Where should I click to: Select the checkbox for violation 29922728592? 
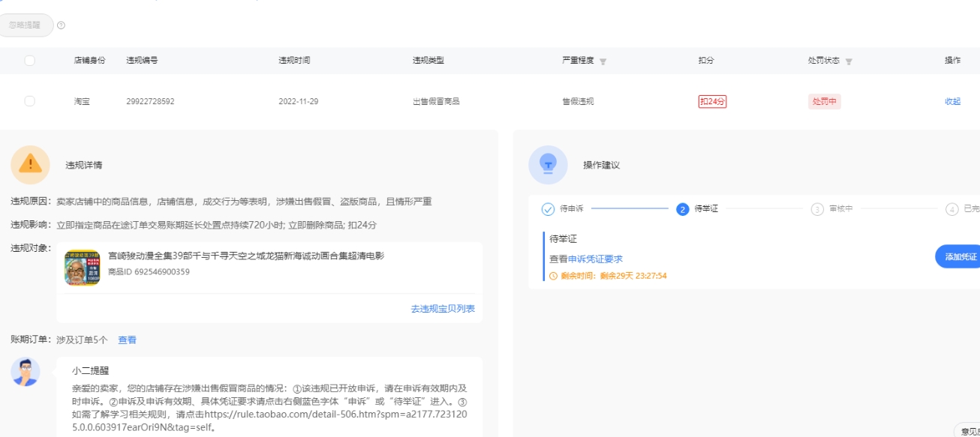[x=29, y=101]
